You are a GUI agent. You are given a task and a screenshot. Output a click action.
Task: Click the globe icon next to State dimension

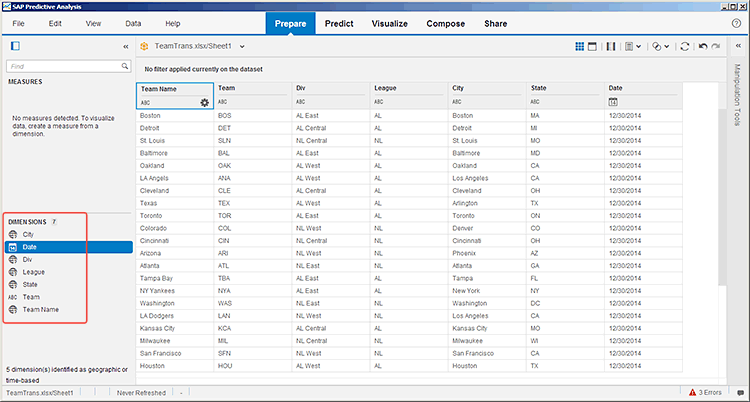[x=13, y=284]
